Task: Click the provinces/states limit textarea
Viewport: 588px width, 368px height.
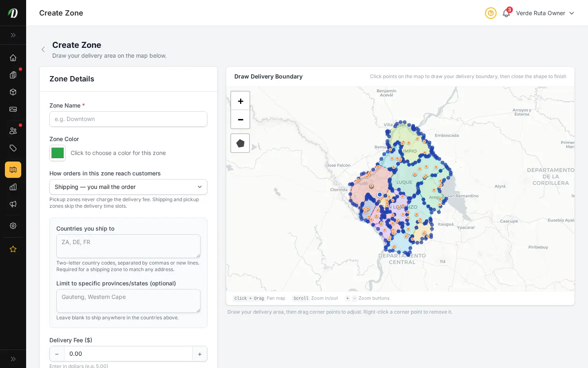Action: [128, 301]
